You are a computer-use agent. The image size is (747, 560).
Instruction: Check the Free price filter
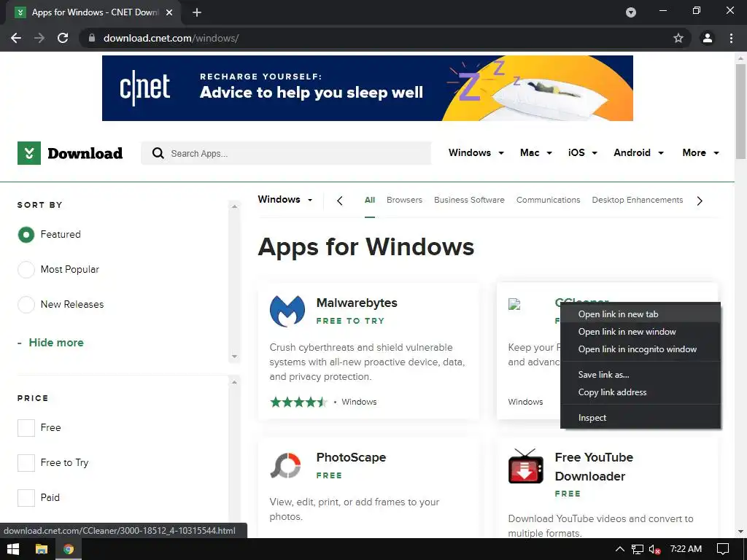tap(26, 428)
